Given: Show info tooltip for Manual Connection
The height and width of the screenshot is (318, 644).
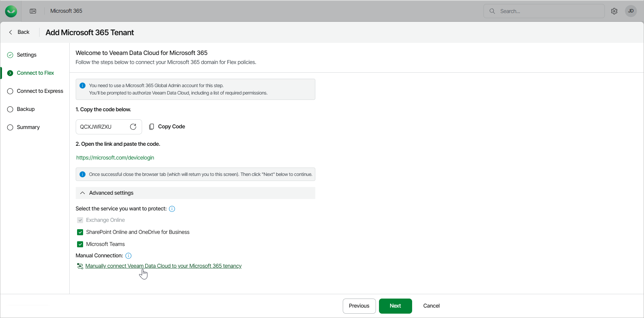Looking at the screenshot, I should tap(128, 256).
